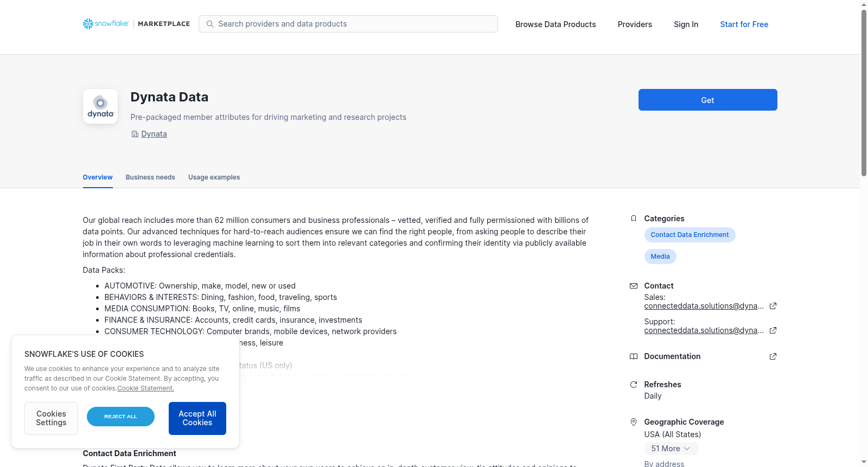Select the Contact Data Enrichment category tag
This screenshot has height=467, width=868.
coord(690,235)
